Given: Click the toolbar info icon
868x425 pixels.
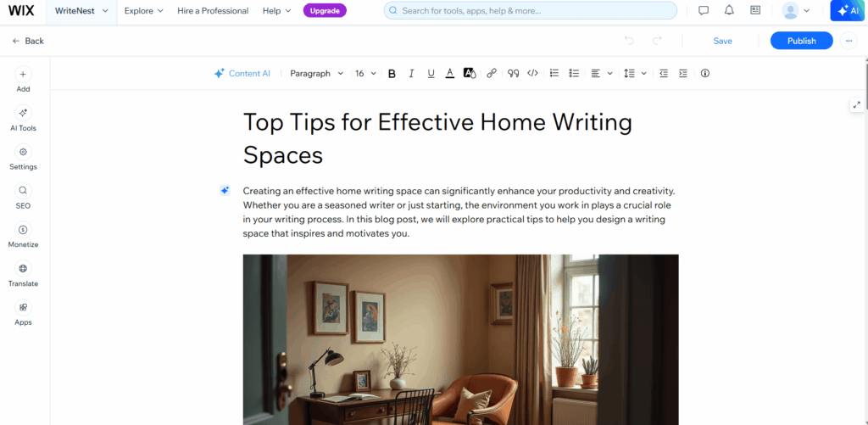Looking at the screenshot, I should point(704,73).
